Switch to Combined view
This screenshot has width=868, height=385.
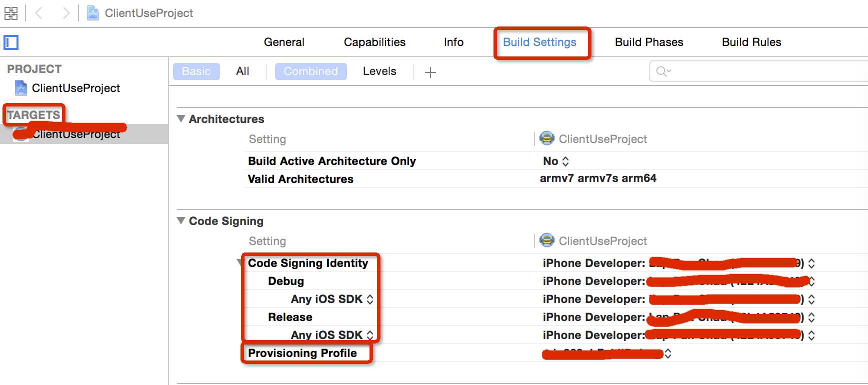pyautogui.click(x=310, y=71)
